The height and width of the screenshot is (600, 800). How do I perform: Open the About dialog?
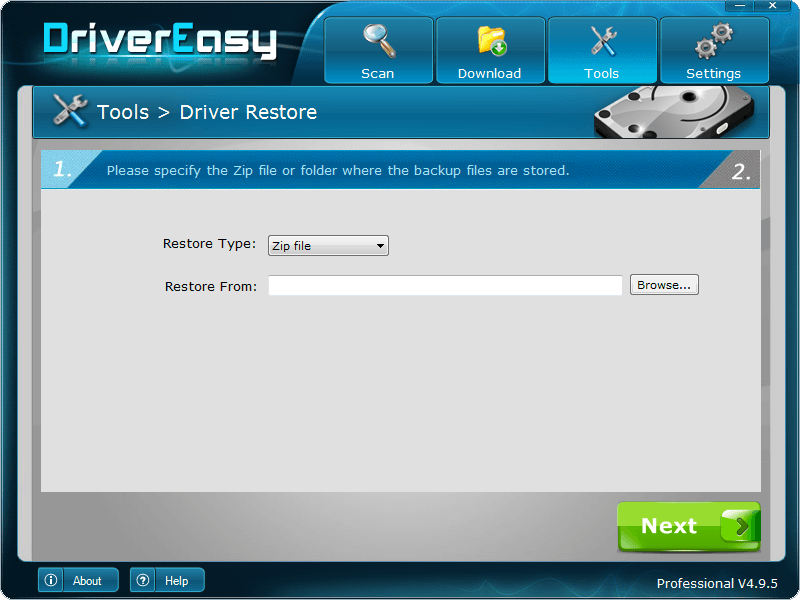(88, 580)
